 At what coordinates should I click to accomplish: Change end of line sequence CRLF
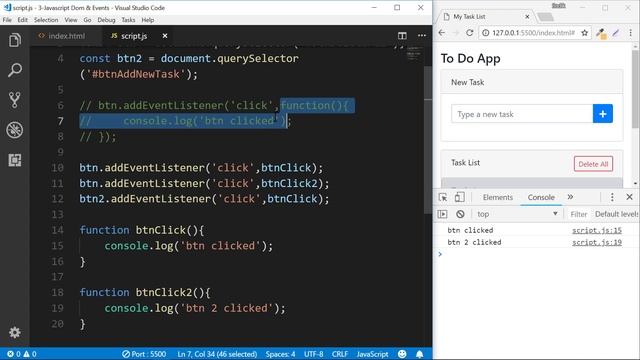340,354
